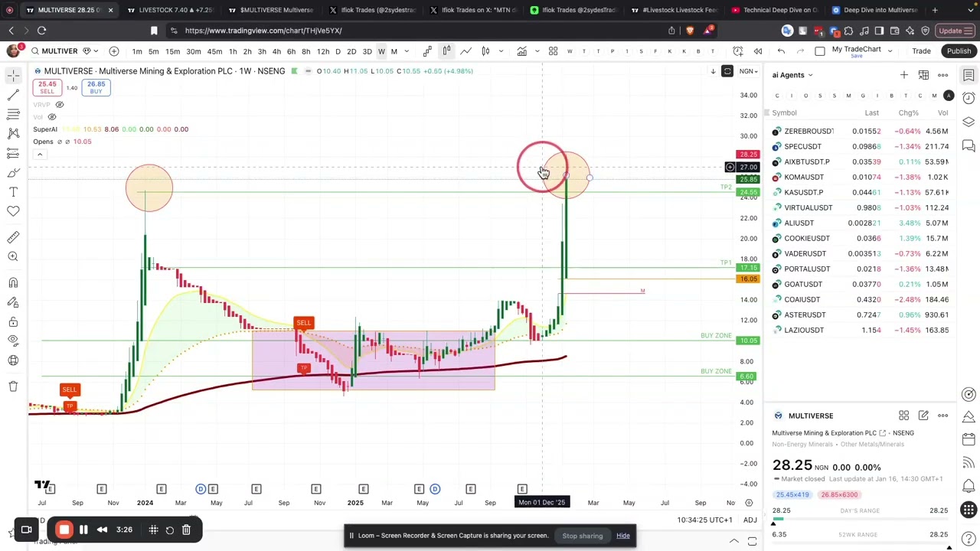
Task: Select the 1h timeframe
Action: 233,51
